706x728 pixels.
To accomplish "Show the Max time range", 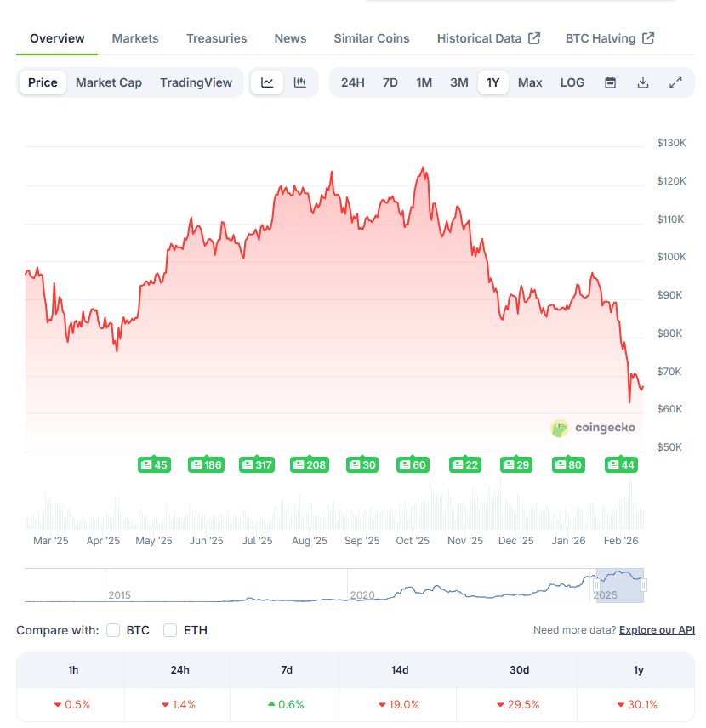I will [530, 82].
